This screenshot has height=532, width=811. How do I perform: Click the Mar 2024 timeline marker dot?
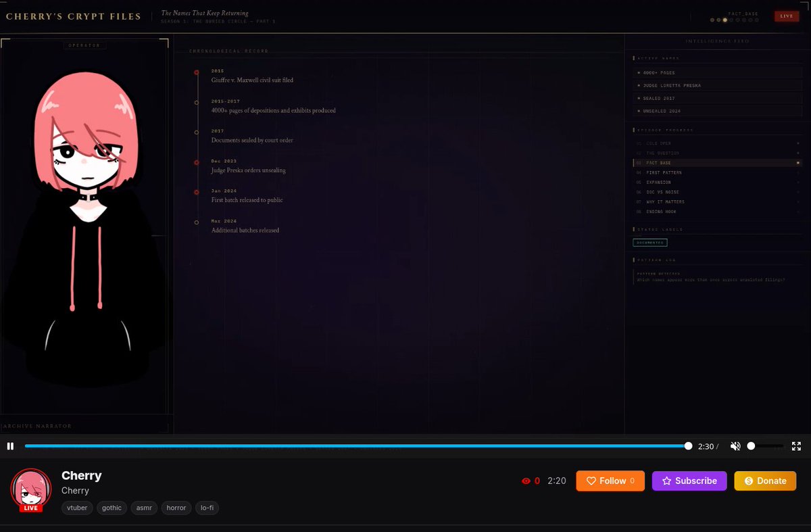point(197,222)
